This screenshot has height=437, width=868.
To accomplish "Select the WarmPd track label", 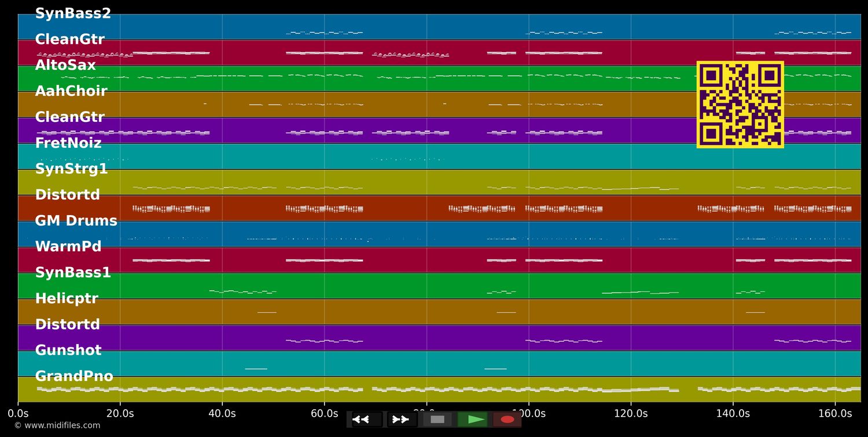I will [68, 247].
